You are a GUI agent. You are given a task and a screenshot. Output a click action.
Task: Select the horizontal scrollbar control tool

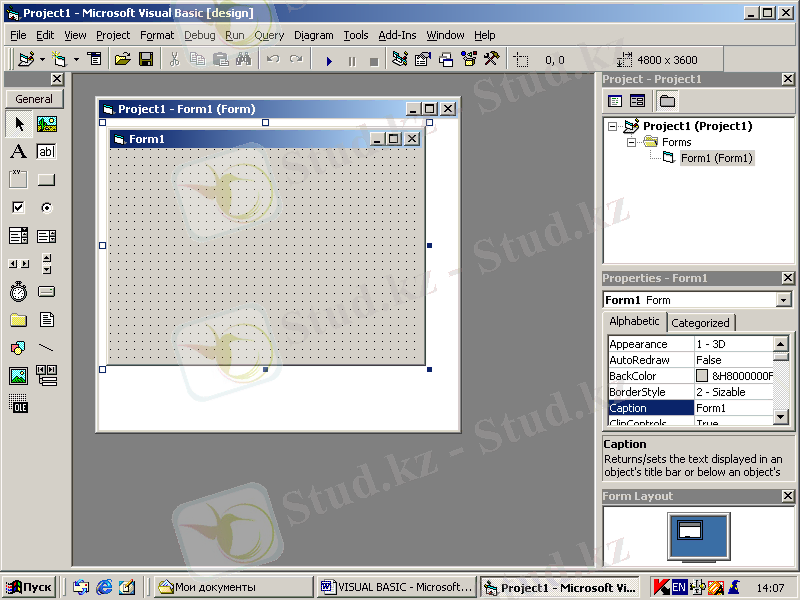click(19, 264)
